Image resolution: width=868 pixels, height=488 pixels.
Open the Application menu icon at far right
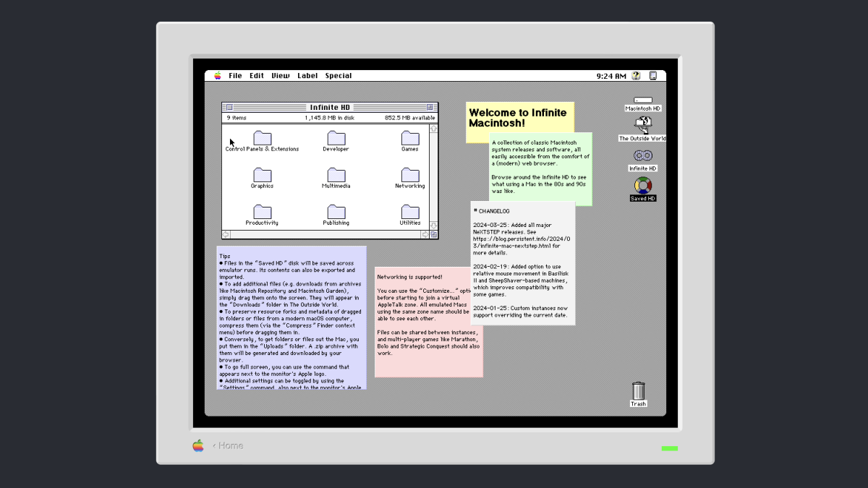(653, 75)
